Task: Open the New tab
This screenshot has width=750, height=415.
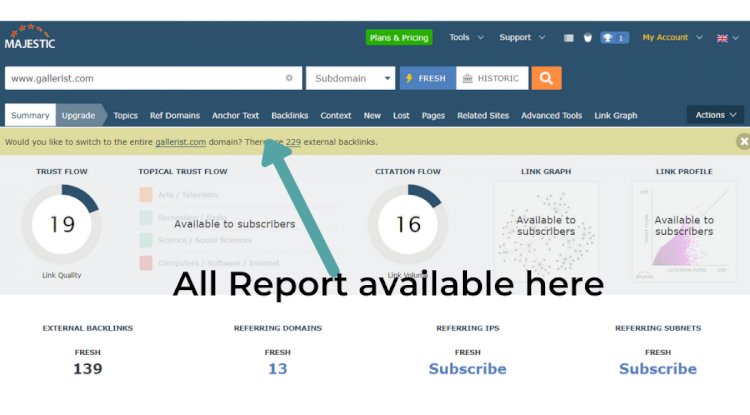Action: point(372,115)
